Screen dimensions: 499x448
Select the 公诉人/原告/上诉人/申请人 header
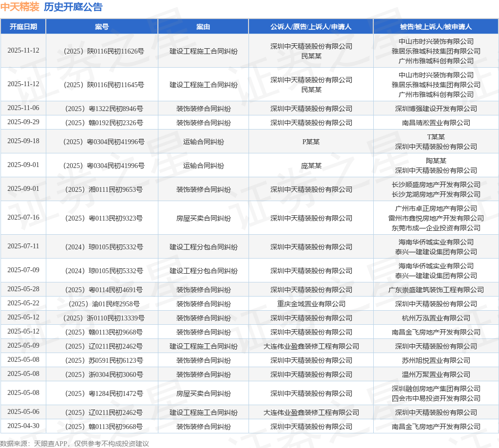(x=311, y=27)
